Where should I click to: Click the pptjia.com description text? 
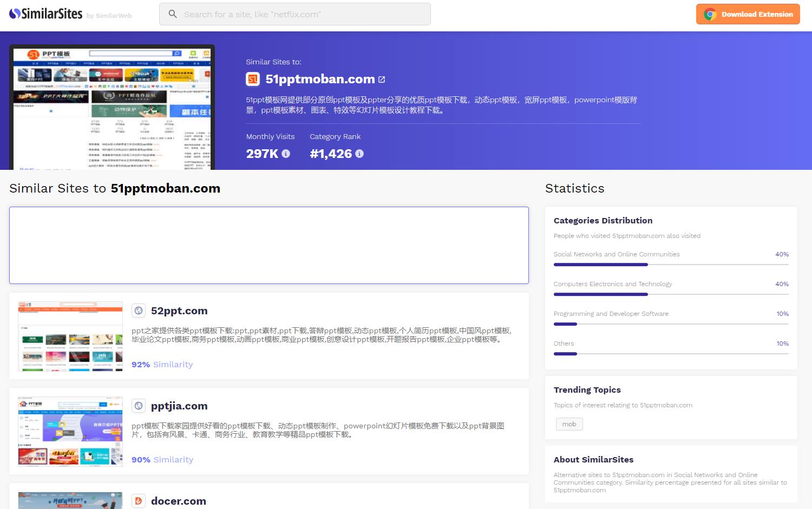click(318, 430)
